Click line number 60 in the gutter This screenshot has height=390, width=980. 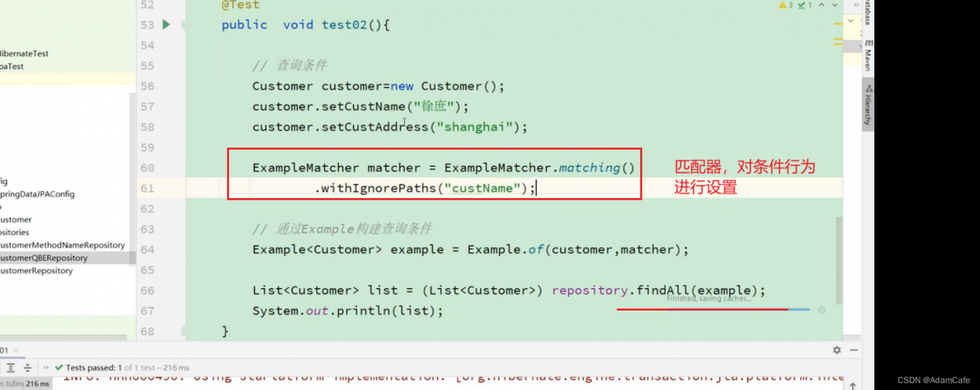click(148, 168)
